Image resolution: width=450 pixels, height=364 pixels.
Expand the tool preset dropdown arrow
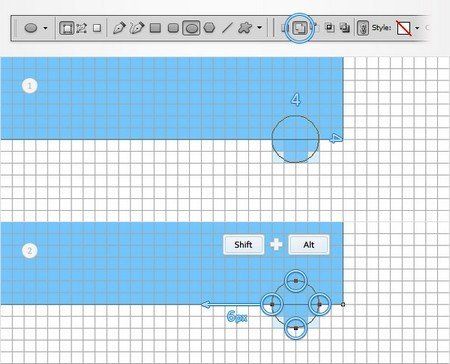(x=45, y=28)
